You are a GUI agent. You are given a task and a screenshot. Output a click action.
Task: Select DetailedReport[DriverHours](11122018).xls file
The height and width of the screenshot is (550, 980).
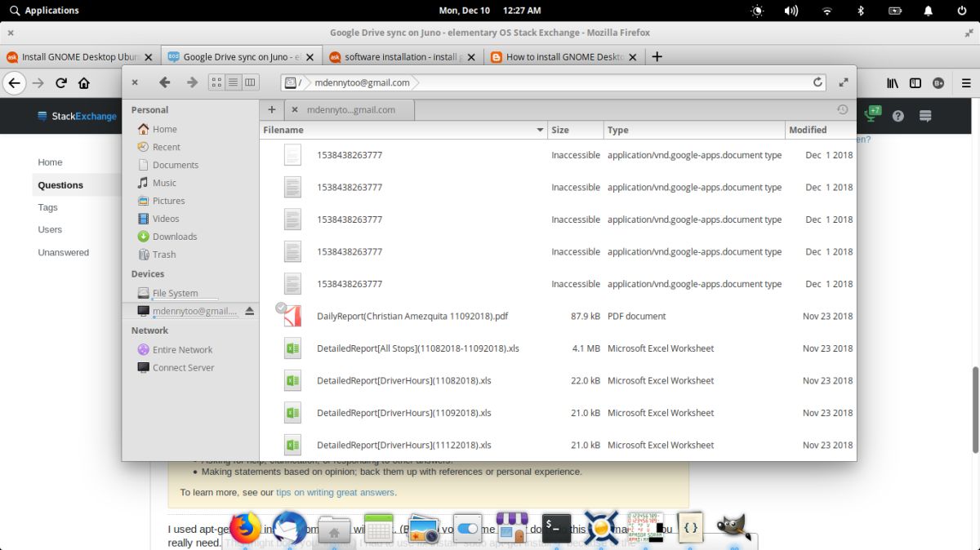point(558,445)
